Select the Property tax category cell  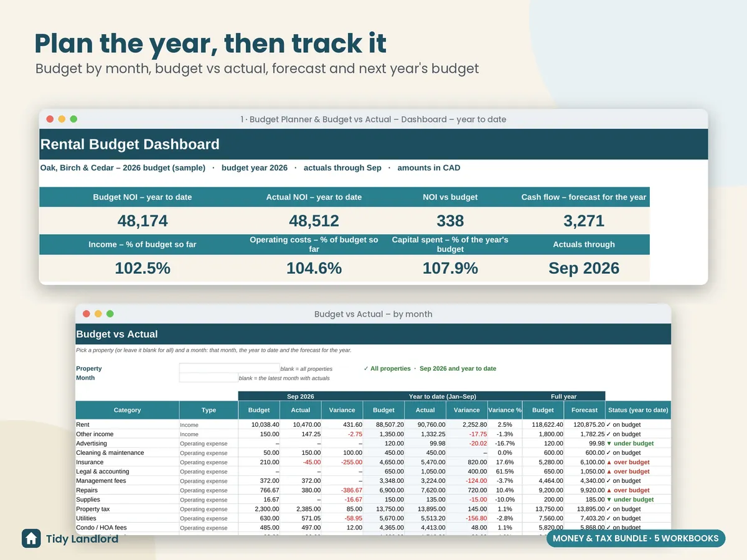(x=127, y=509)
